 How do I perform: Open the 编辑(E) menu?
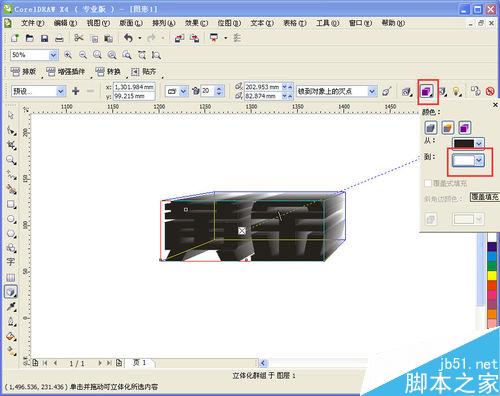point(65,23)
